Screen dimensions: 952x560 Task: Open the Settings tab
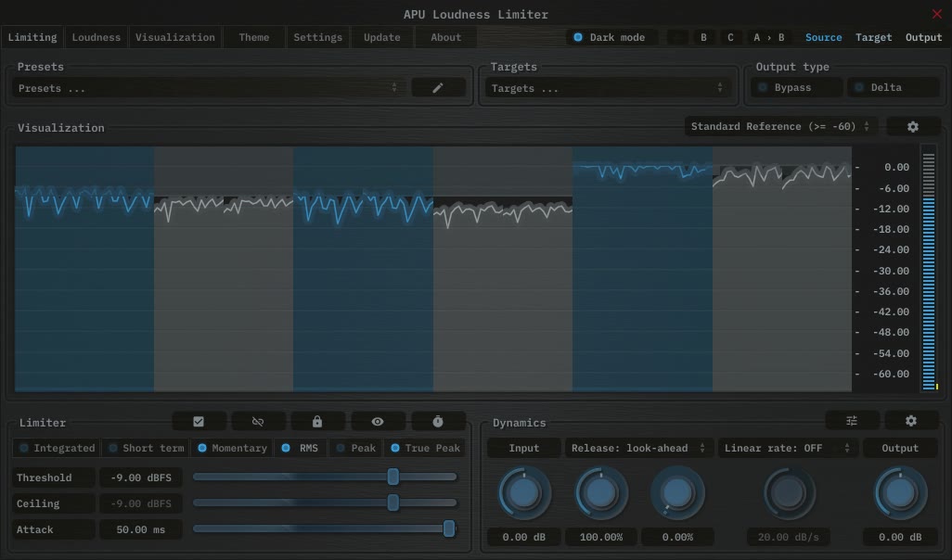coord(317,37)
